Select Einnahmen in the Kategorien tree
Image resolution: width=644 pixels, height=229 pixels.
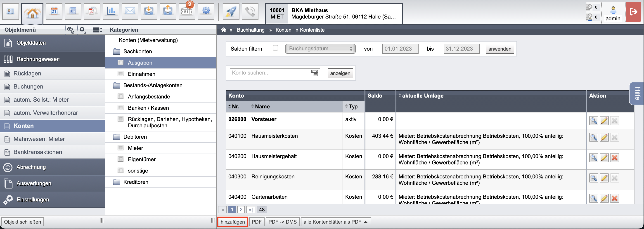(142, 74)
